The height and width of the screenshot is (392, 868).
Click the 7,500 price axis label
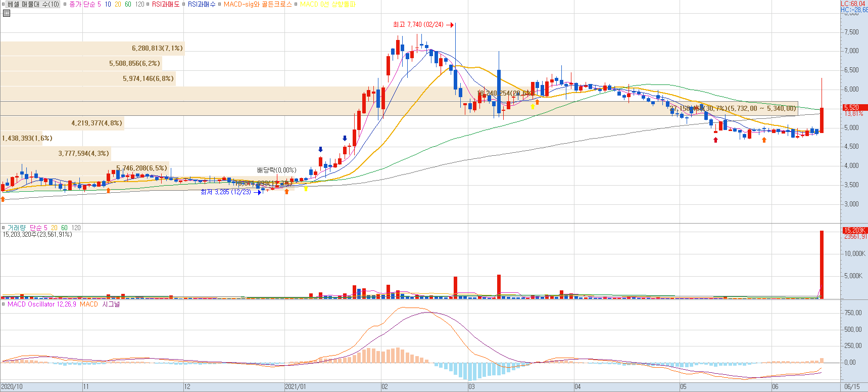point(851,32)
